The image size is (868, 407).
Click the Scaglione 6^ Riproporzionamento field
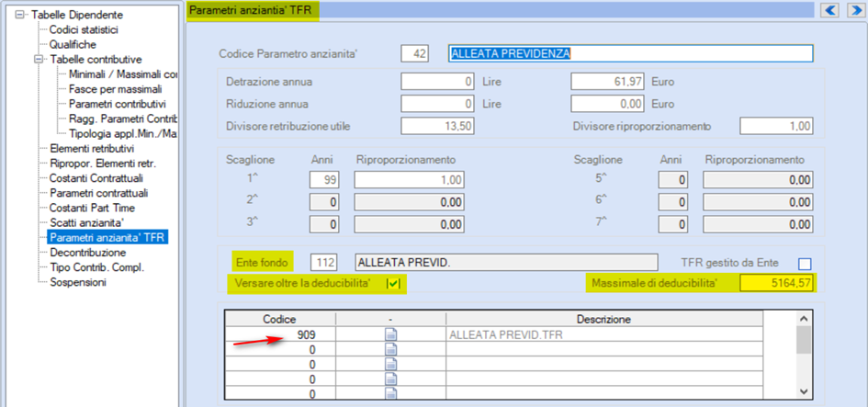[x=758, y=203]
